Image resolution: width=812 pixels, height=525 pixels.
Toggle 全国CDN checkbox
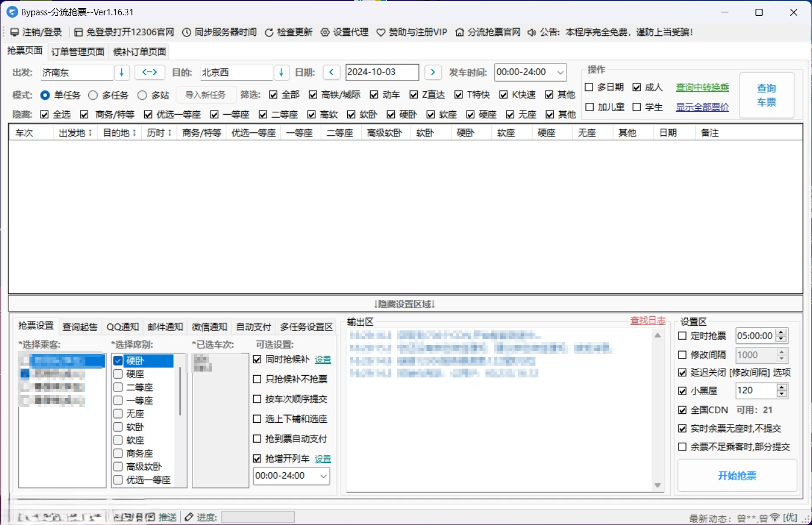[683, 410]
